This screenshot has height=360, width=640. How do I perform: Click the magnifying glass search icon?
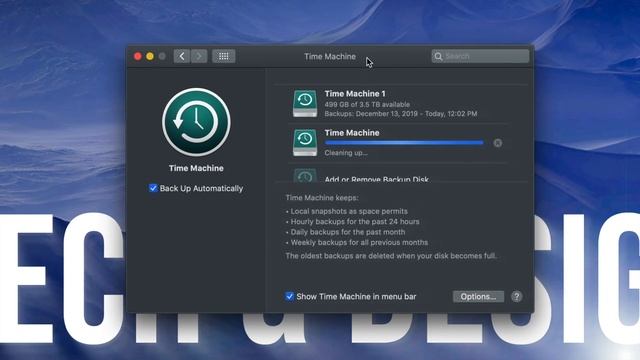[438, 56]
